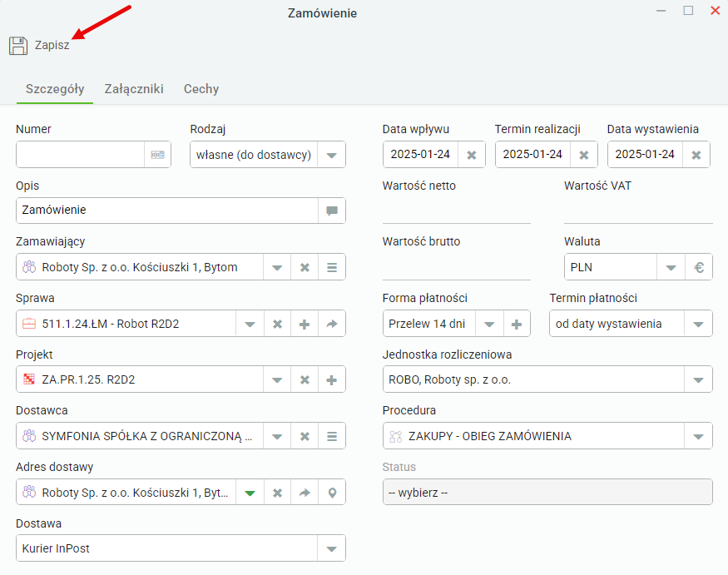Click the Opis text field
Viewport: 728px width, 575px height.
tap(167, 211)
